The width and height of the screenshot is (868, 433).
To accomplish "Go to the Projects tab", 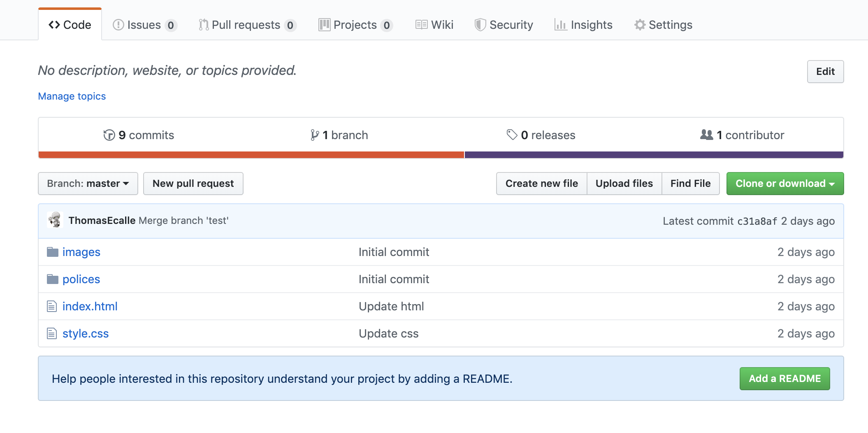I will pos(355,25).
